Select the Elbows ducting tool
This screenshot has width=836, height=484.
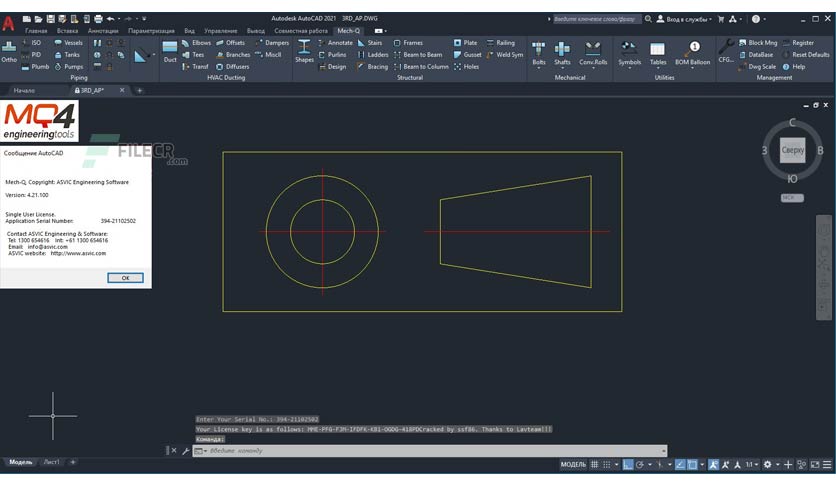pos(196,43)
